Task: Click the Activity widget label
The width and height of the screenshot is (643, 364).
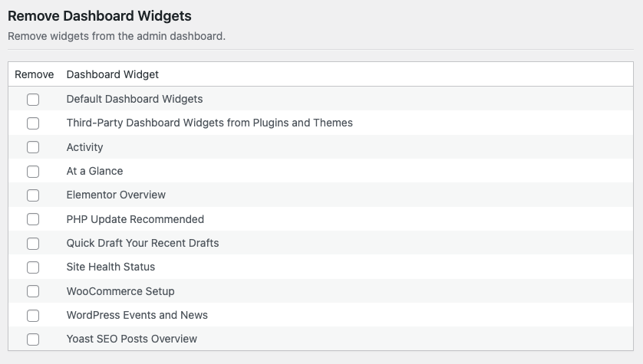Action: pyautogui.click(x=84, y=147)
